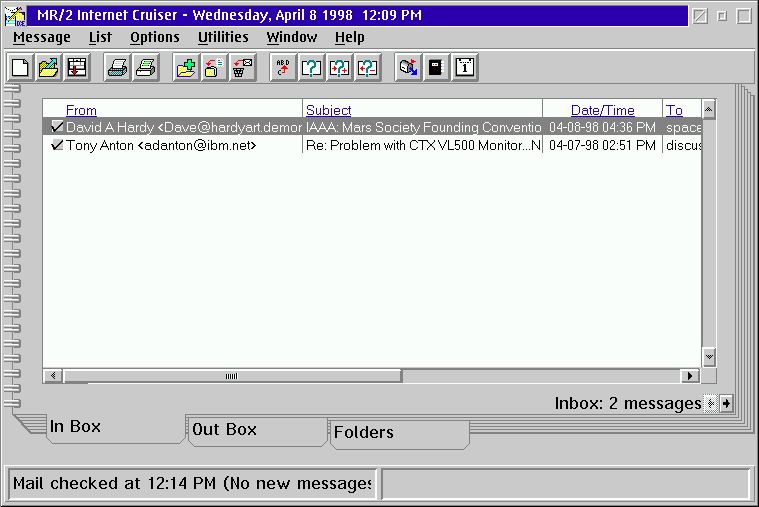Image resolution: width=759 pixels, height=507 pixels.
Task: Open the Options menu
Action: pos(155,37)
